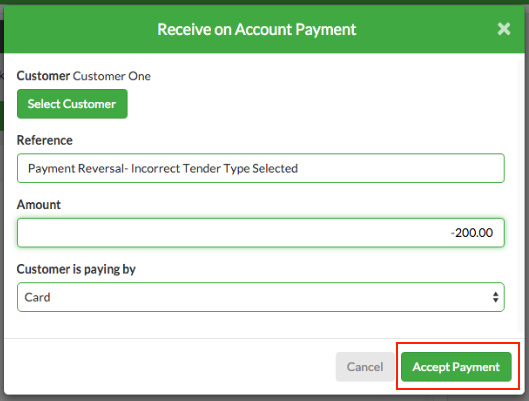Image resolution: width=529 pixels, height=401 pixels.
Task: Click the Amount field label
Action: click(39, 205)
